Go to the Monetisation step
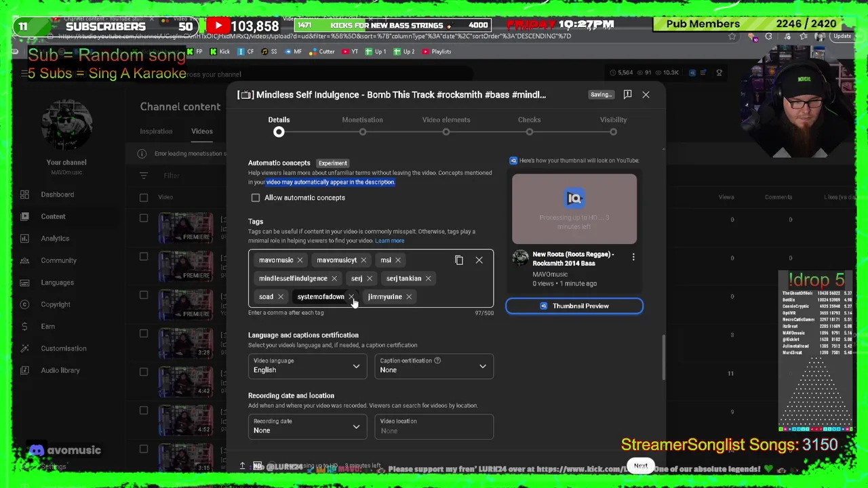 pyautogui.click(x=363, y=125)
